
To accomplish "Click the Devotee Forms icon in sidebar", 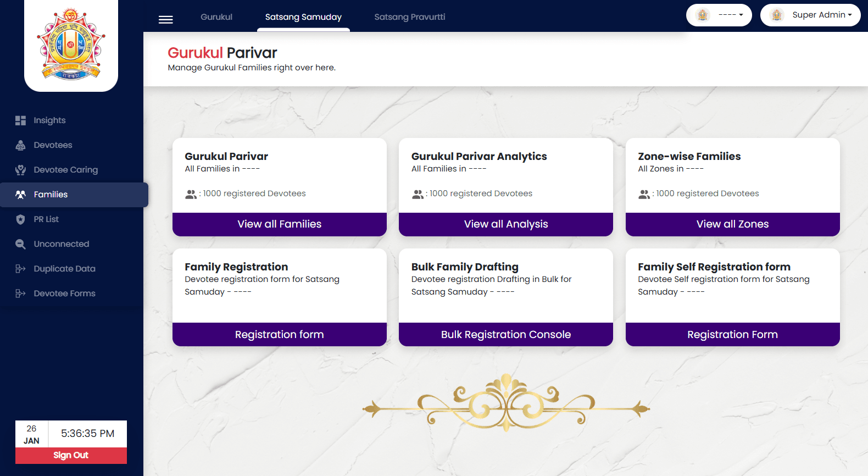I will pyautogui.click(x=20, y=294).
